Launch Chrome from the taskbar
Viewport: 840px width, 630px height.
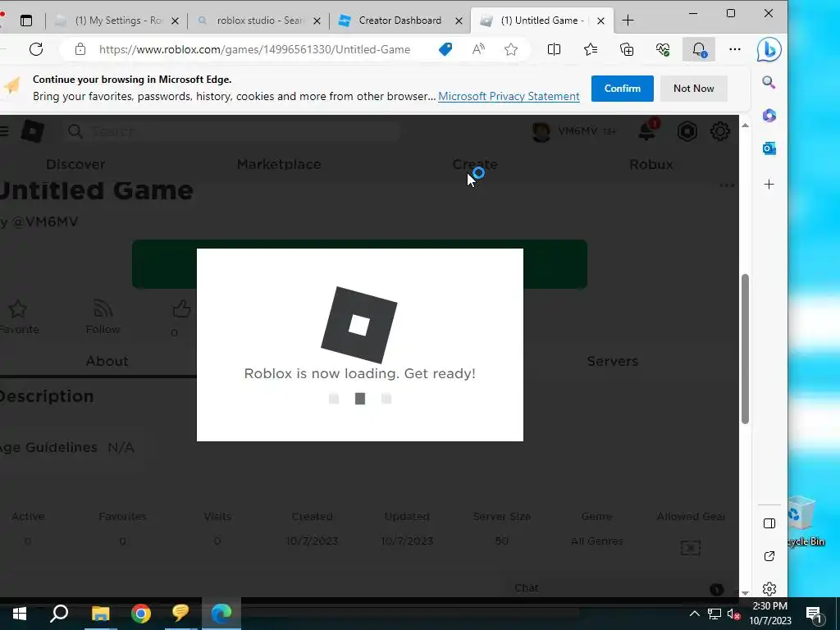tap(140, 614)
